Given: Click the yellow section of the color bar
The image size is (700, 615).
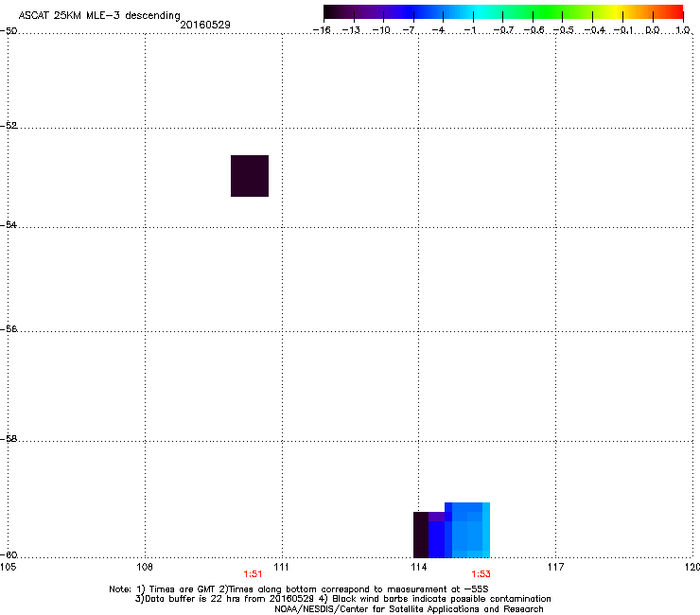Looking at the screenshot, I should [616, 12].
